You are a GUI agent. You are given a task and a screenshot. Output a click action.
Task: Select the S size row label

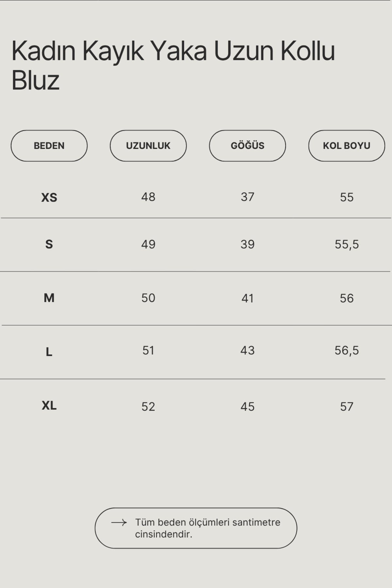pyautogui.click(x=49, y=244)
